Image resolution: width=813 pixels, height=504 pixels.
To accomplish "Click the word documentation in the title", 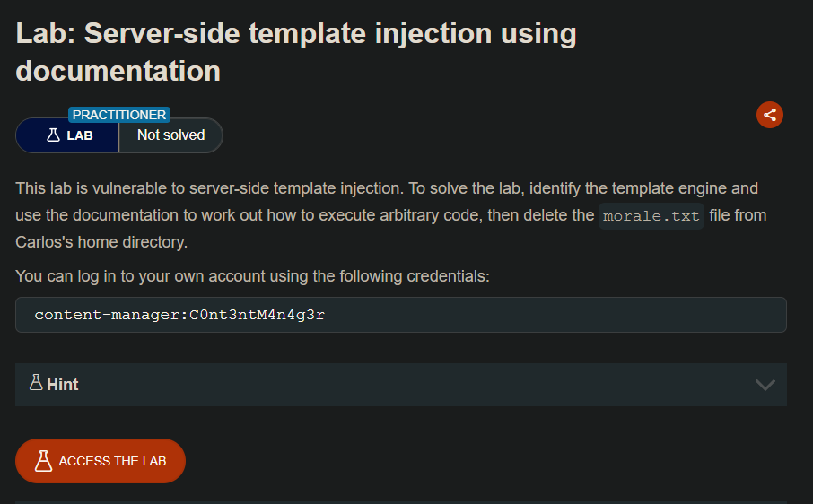I will pyautogui.click(x=118, y=71).
